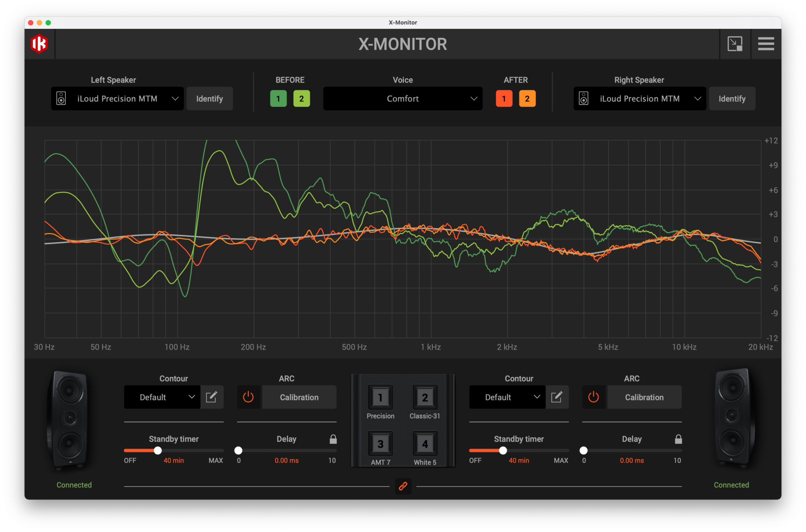Click Identify for the right speaker
Viewport: 806px width, 532px height.
click(x=732, y=98)
